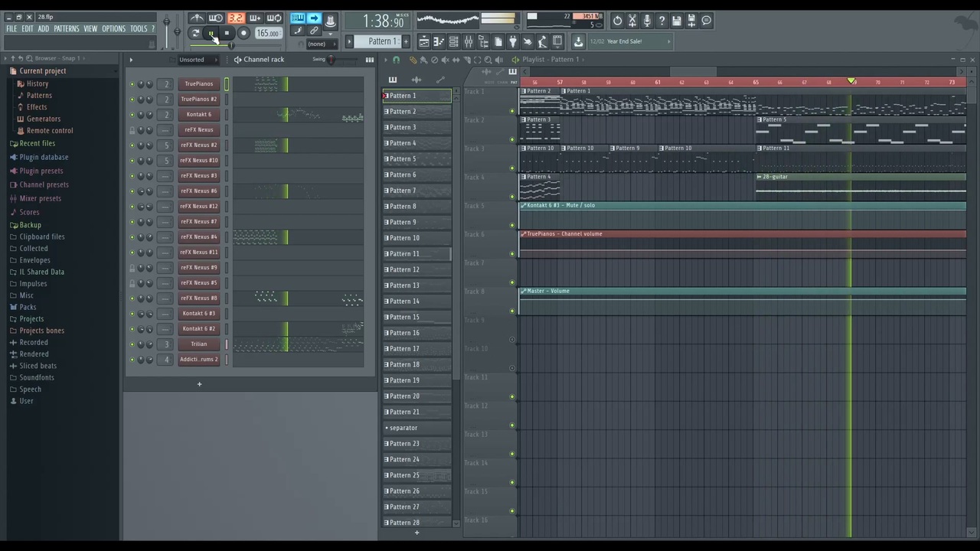Click the playhead marker on the timeline
Viewport: 980px width, 551px height.
[x=851, y=81]
